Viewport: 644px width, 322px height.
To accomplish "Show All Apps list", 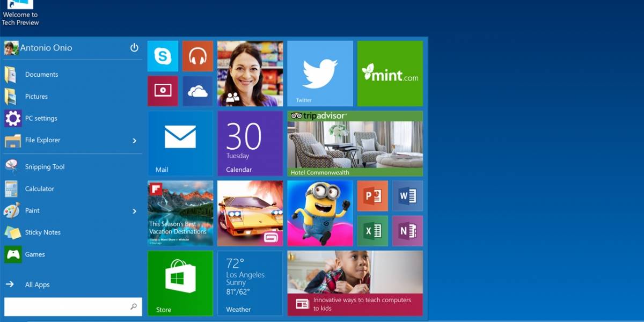I will [x=73, y=284].
